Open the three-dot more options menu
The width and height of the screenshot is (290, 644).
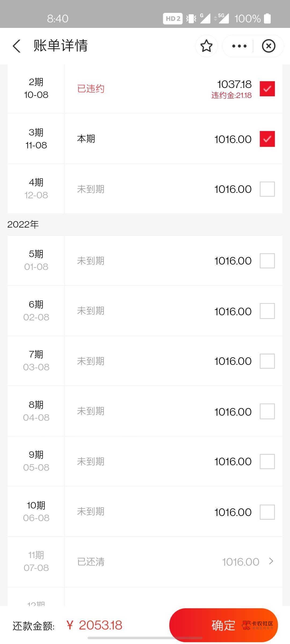click(239, 46)
